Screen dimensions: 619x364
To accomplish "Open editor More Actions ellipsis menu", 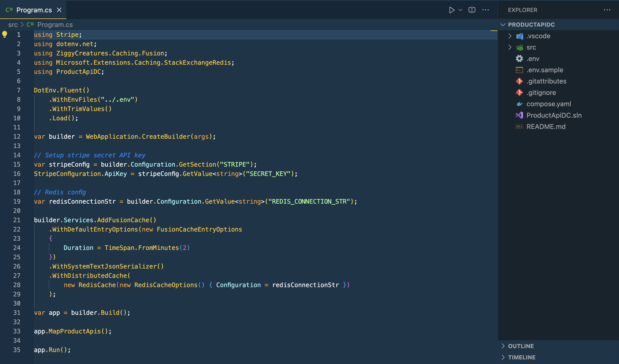I will tap(486, 10).
